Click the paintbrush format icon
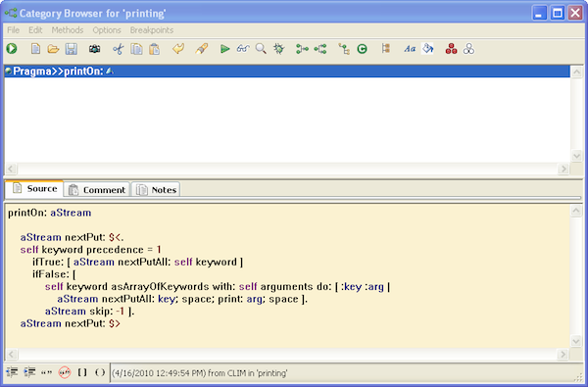 click(x=201, y=49)
